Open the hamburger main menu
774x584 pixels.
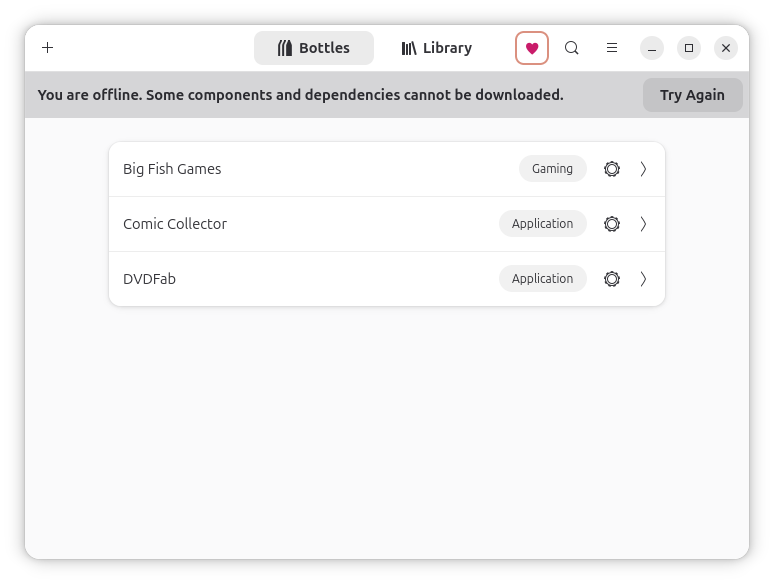pos(612,48)
